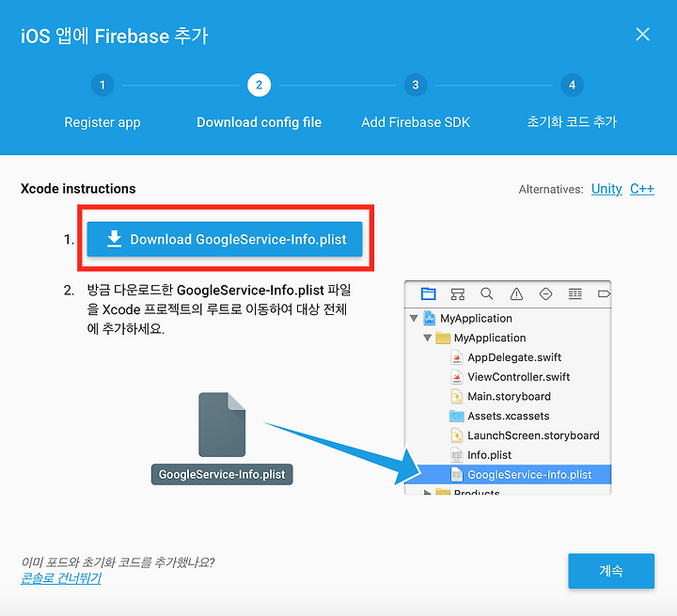
Task: Select the project navigator folder icon
Action: (429, 293)
